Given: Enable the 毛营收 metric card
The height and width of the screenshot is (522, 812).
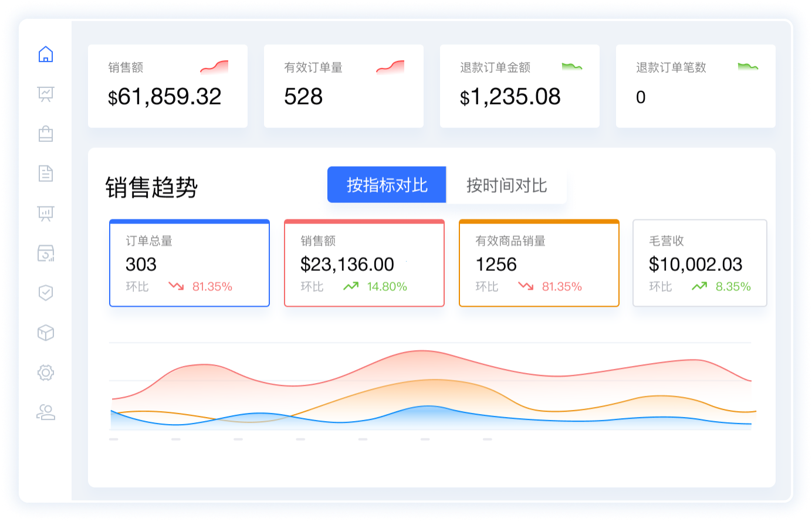Looking at the screenshot, I should point(699,263).
